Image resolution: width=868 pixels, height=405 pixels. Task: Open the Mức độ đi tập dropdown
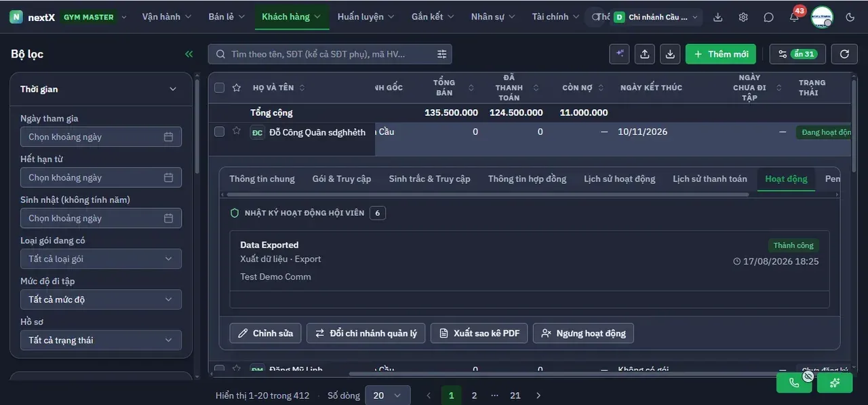[x=101, y=299]
